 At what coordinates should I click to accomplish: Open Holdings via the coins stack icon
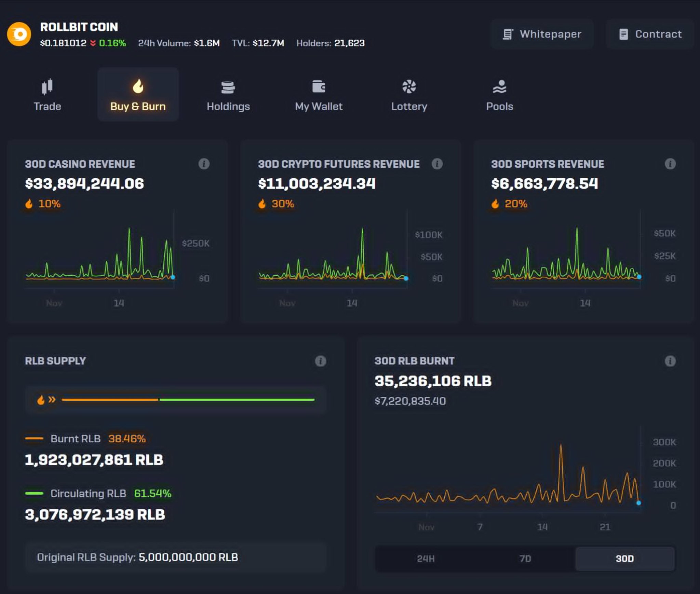pos(228,86)
